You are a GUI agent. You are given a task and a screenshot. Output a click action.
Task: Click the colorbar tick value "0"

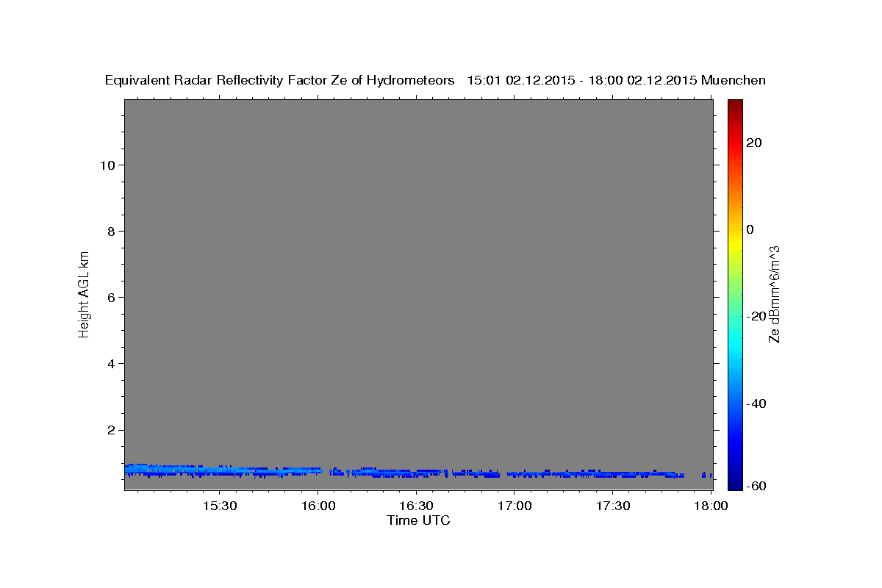click(x=750, y=229)
